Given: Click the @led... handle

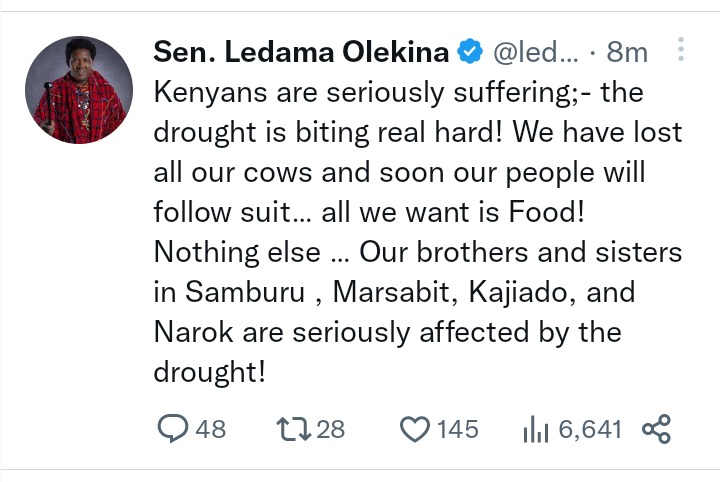Looking at the screenshot, I should pos(535,52).
